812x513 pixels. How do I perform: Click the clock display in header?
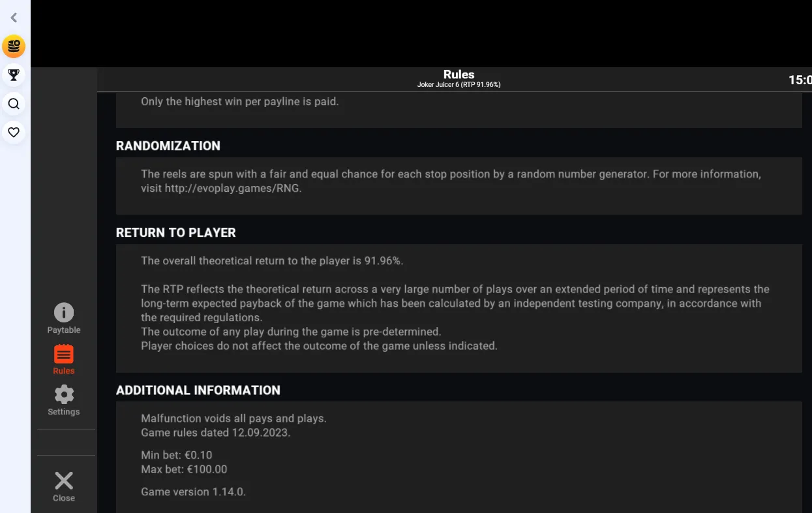tap(800, 80)
